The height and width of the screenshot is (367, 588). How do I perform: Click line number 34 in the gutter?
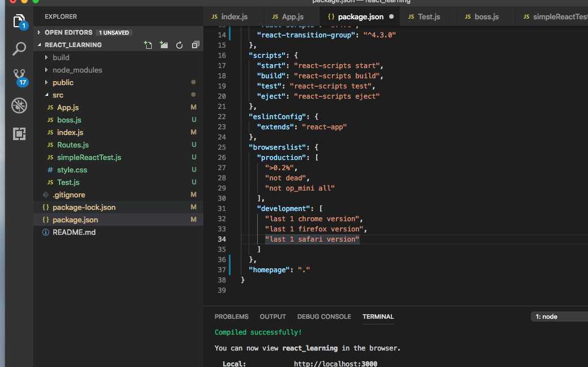click(221, 239)
